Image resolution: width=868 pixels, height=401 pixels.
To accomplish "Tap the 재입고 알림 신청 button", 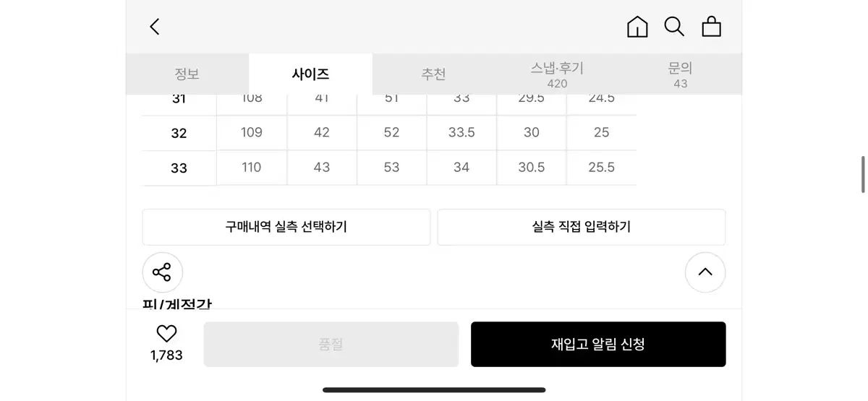I will [598, 344].
